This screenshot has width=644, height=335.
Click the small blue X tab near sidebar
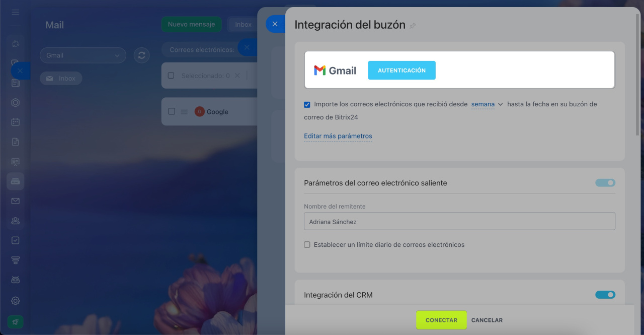20,71
